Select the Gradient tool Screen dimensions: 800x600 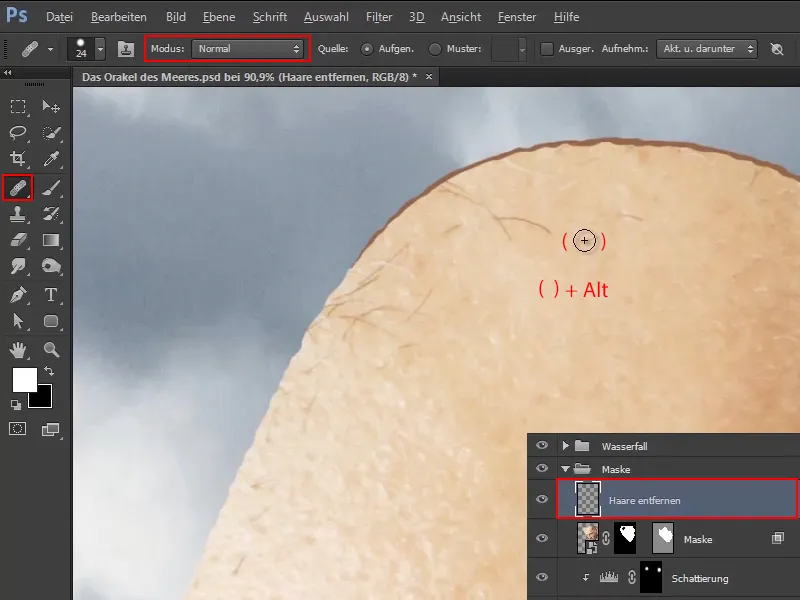click(x=51, y=240)
